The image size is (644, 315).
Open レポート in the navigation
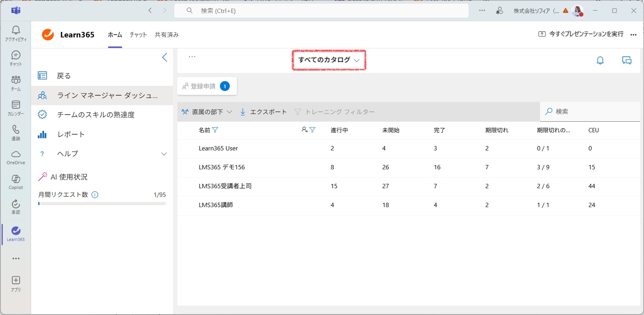102,134
